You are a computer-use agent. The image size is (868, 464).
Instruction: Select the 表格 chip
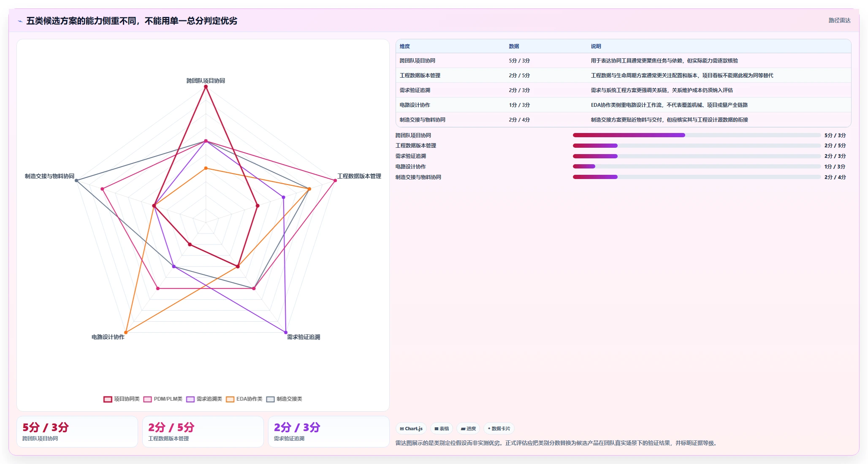(x=442, y=429)
